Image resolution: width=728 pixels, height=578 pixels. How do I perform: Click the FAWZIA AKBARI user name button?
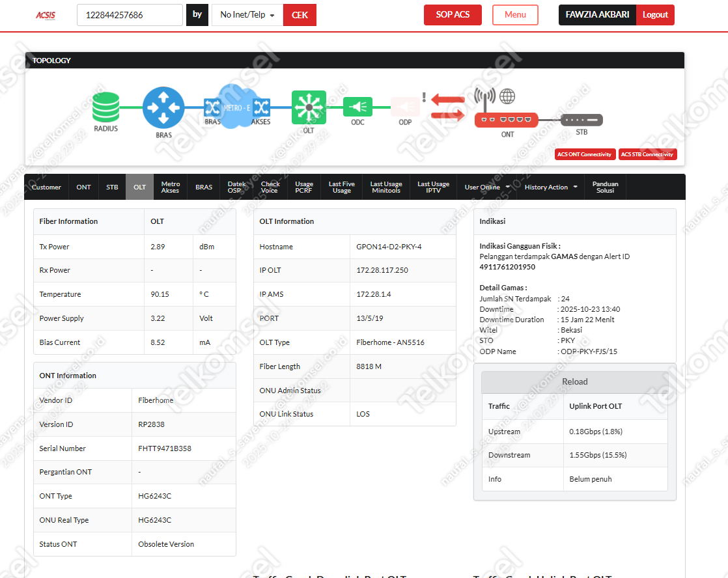click(598, 15)
